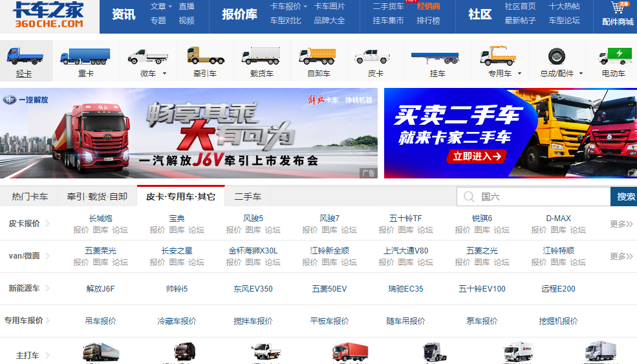Open the 配件商城 shopping cart icon

click(619, 7)
